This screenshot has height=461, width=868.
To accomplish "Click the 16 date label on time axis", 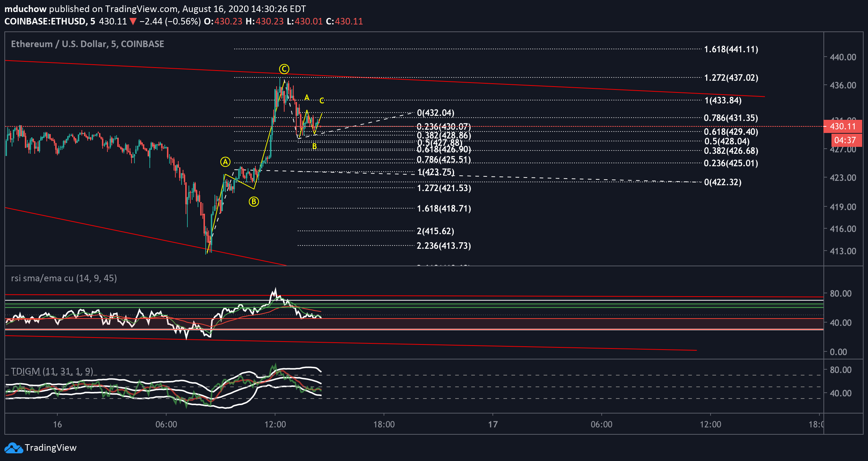I will pyautogui.click(x=57, y=424).
